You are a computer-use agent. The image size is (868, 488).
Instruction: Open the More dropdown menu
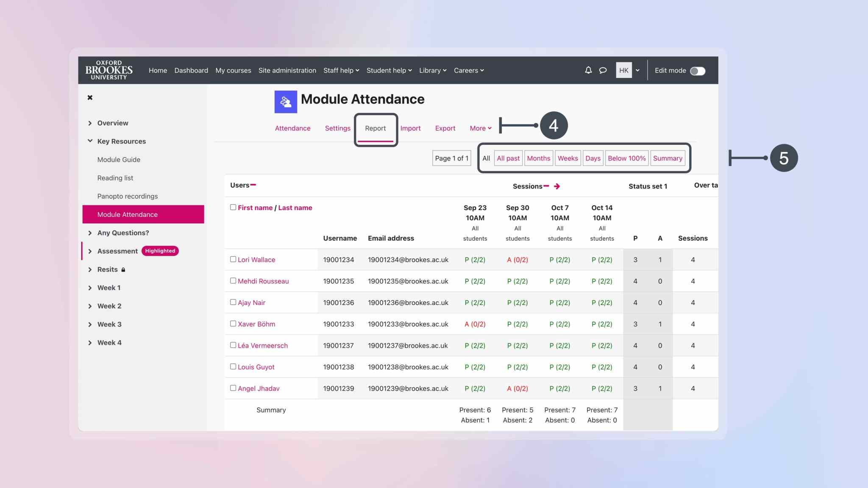point(480,128)
